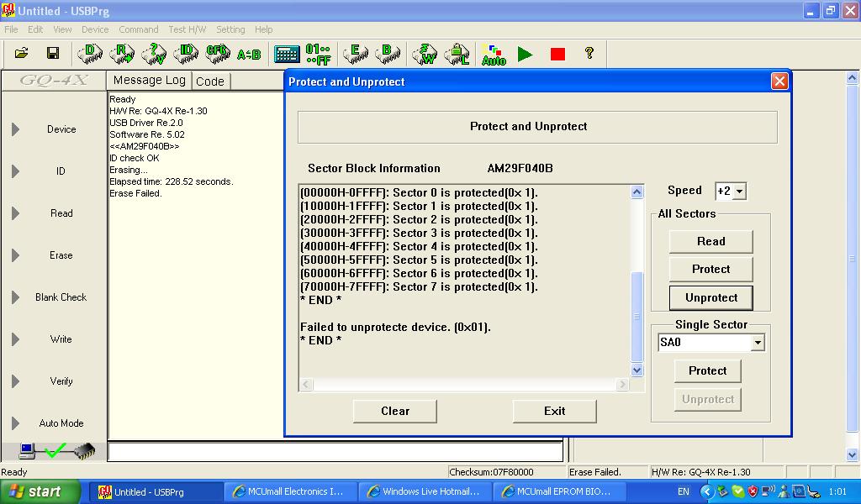Click the verify chip icon with question mark
The image size is (861, 504).
click(154, 53)
